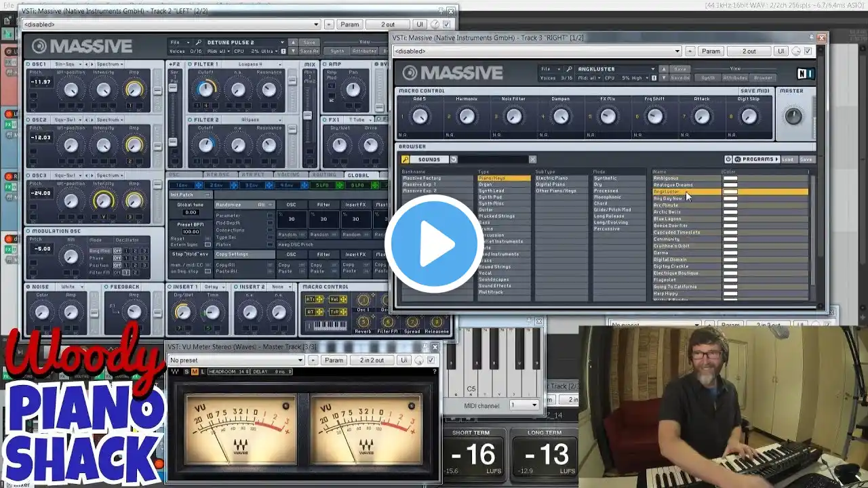
Task: Enable plugin checkbox in LEFT window header
Action: pyautogui.click(x=446, y=24)
